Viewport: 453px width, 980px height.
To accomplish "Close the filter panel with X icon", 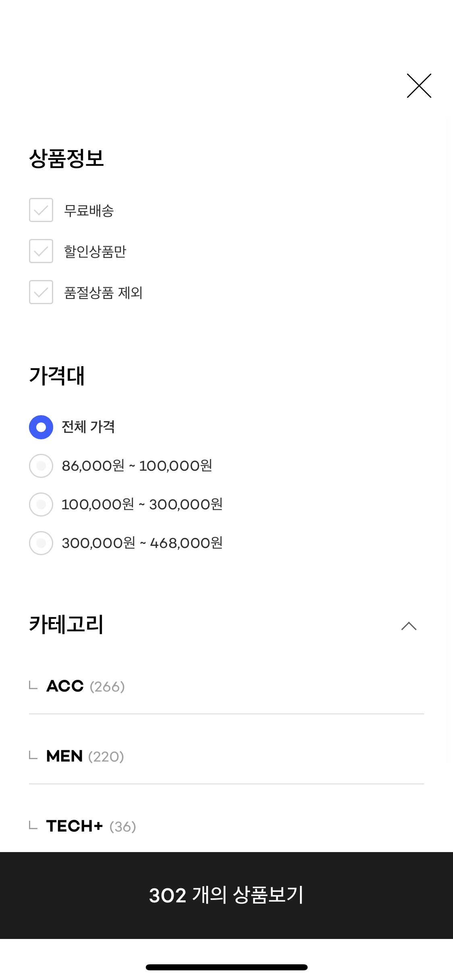I will point(419,86).
